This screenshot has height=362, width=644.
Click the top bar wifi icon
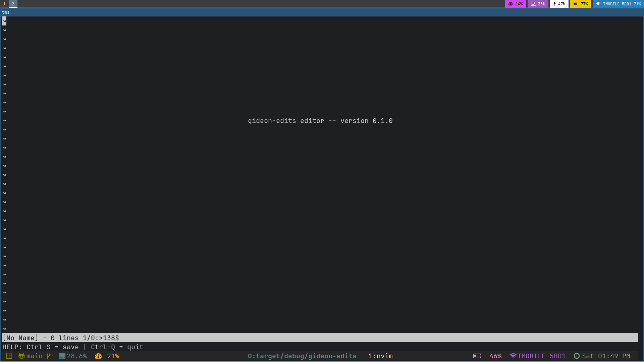coord(598,4)
